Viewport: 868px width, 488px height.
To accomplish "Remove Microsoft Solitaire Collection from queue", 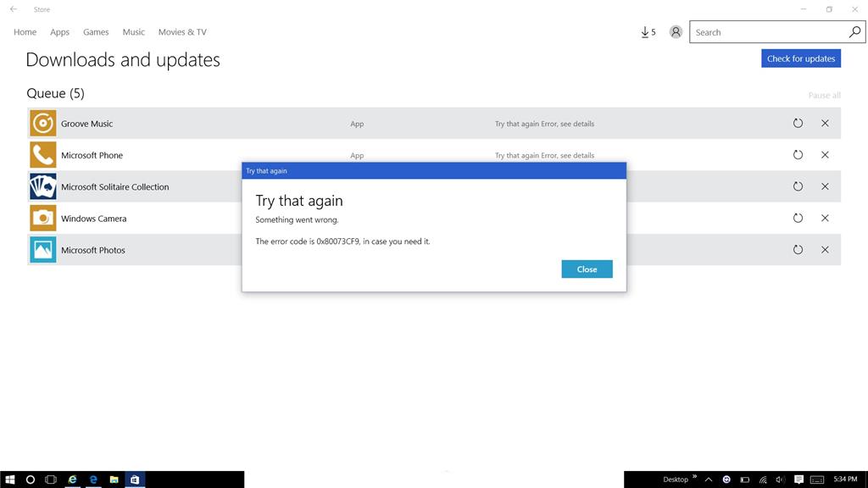I will coord(825,186).
